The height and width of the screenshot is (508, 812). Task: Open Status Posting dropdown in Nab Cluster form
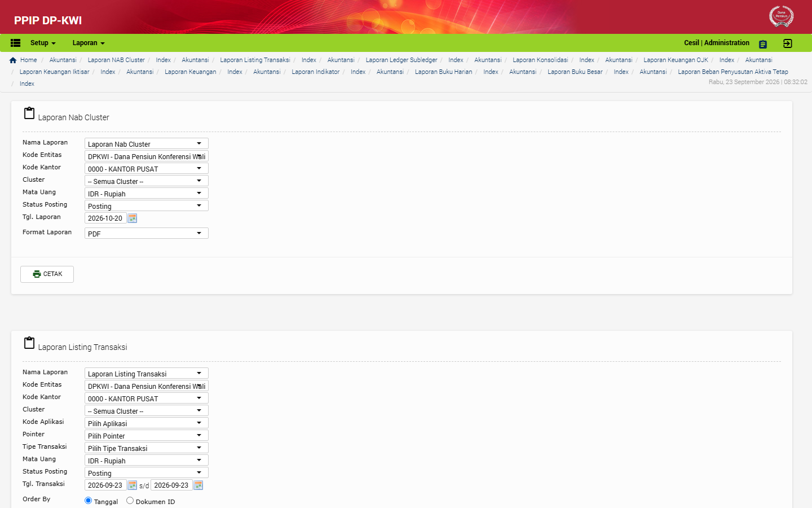[147, 206]
